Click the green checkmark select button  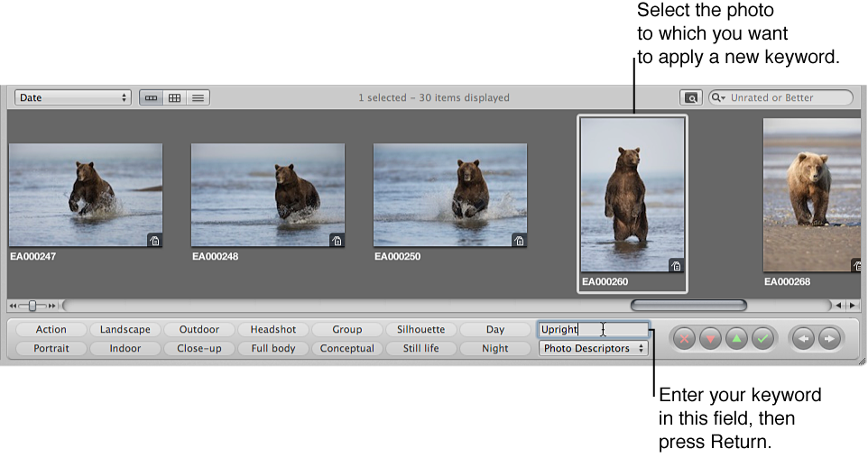tap(762, 338)
